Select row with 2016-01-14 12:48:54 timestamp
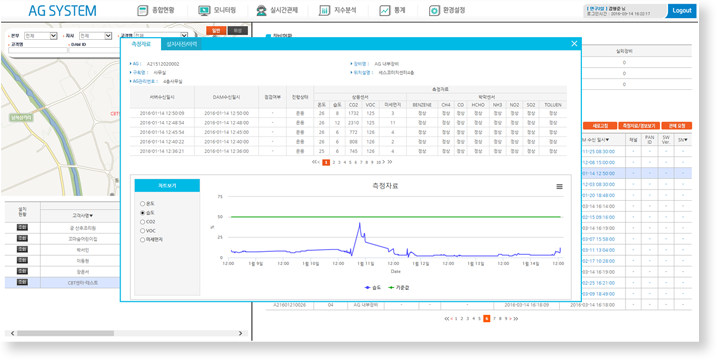The width and height of the screenshot is (717, 360). pos(348,123)
